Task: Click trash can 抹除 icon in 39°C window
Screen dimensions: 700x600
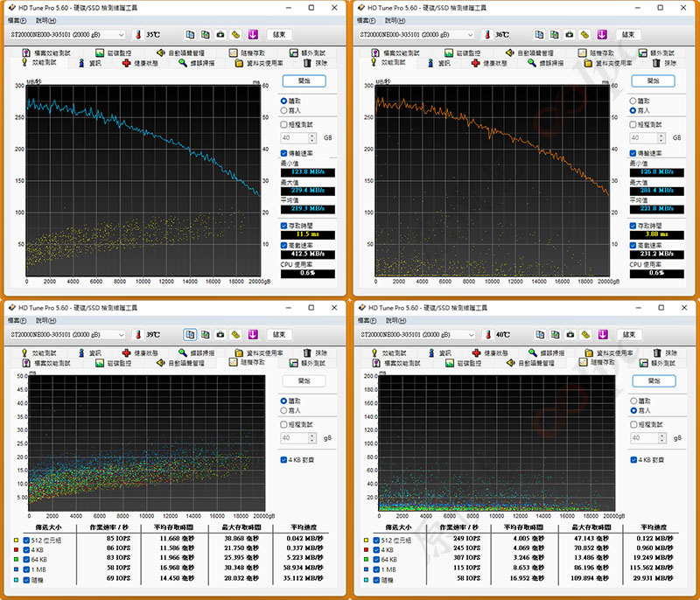Action: [307, 352]
